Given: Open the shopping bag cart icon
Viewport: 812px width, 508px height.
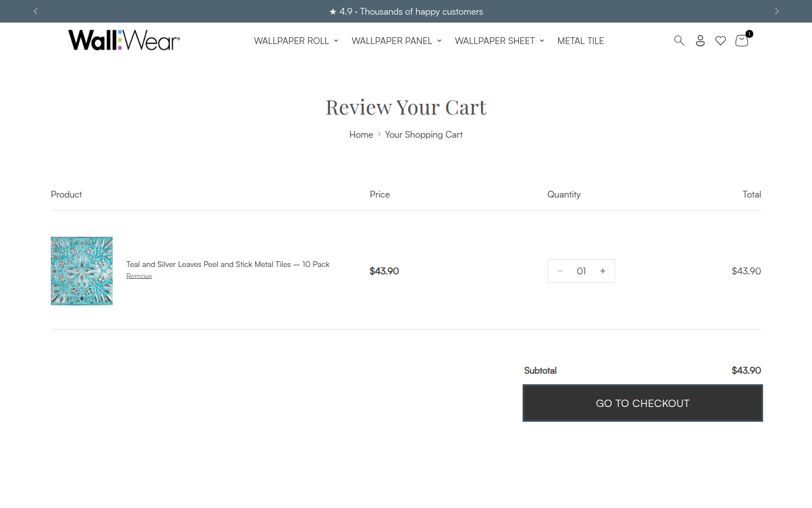Looking at the screenshot, I should click(742, 40).
